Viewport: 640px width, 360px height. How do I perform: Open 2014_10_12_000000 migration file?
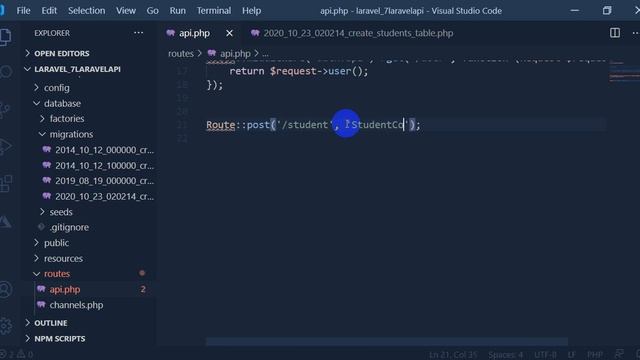pyautogui.click(x=104, y=150)
